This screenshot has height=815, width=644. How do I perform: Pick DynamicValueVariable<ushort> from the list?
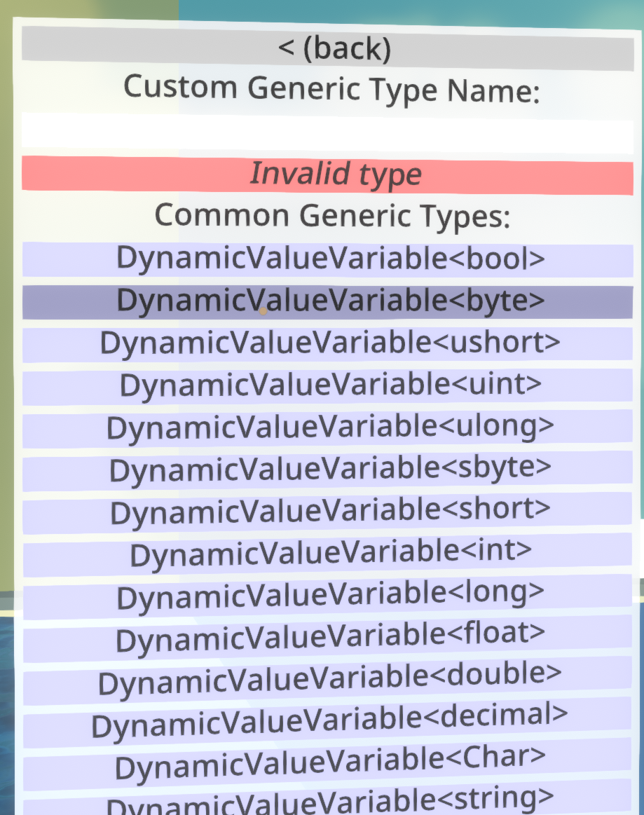(327, 344)
